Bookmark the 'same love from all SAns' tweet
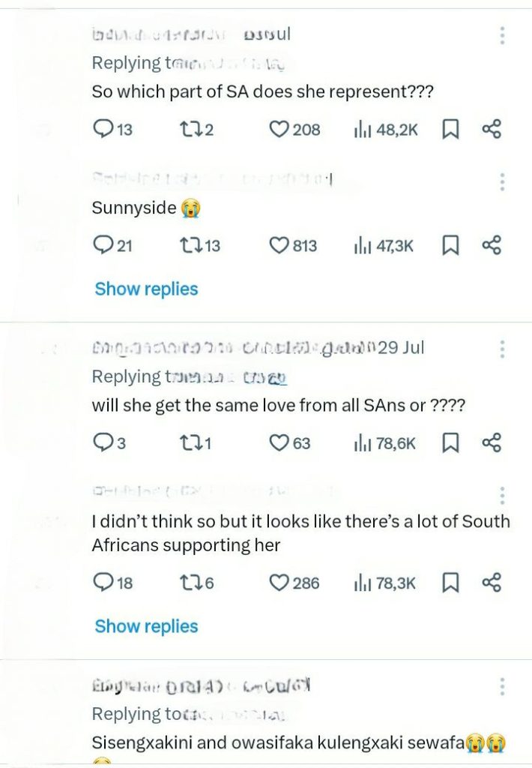 (x=450, y=443)
